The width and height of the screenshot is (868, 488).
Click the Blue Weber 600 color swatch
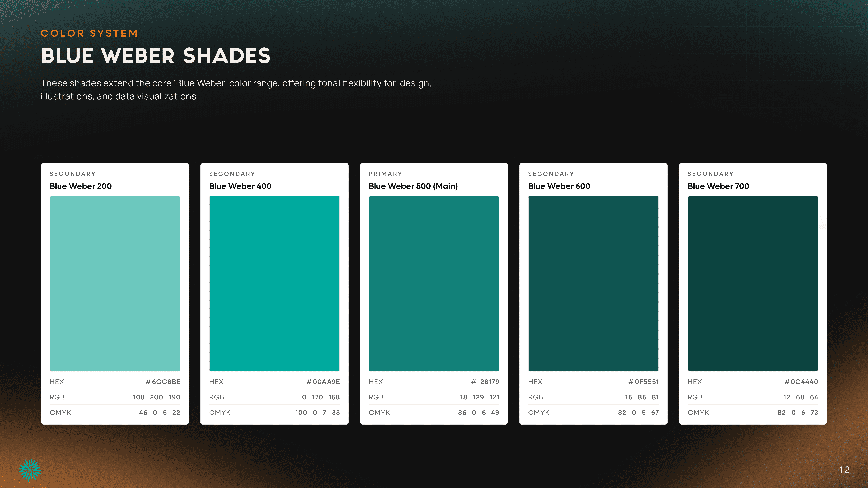click(x=593, y=283)
